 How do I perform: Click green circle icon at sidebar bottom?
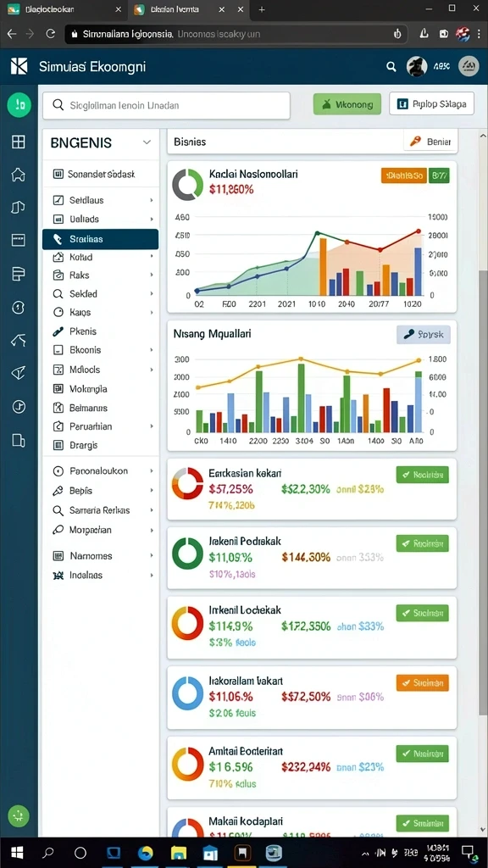tap(19, 815)
